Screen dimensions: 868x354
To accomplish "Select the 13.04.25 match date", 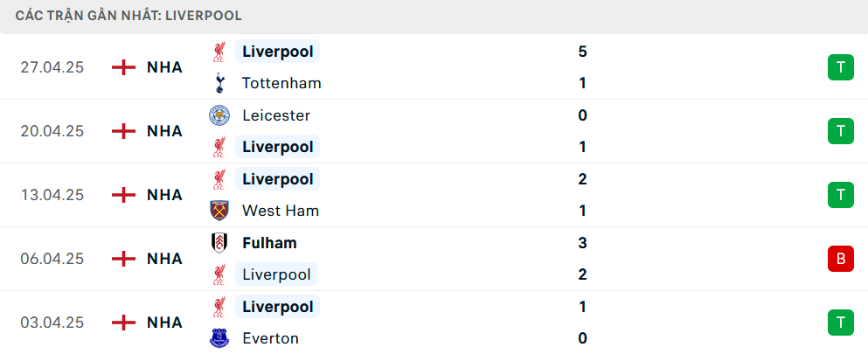I will coord(52,195).
